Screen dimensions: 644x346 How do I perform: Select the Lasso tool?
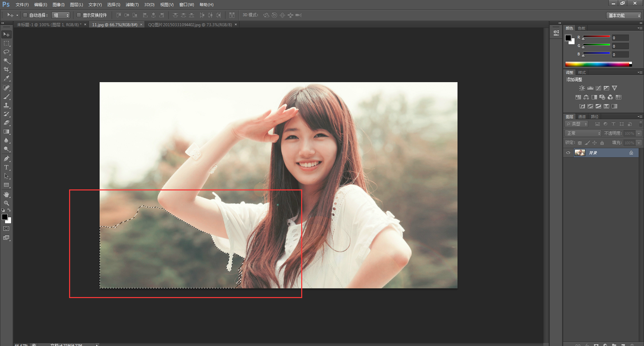pos(6,52)
